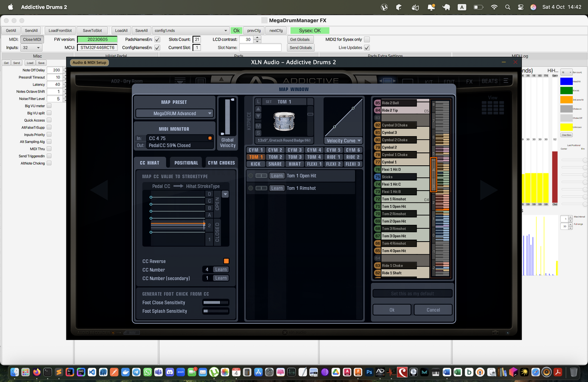The image size is (588, 382).
Task: Open Spotlight search in menu bar
Action: click(x=508, y=7)
